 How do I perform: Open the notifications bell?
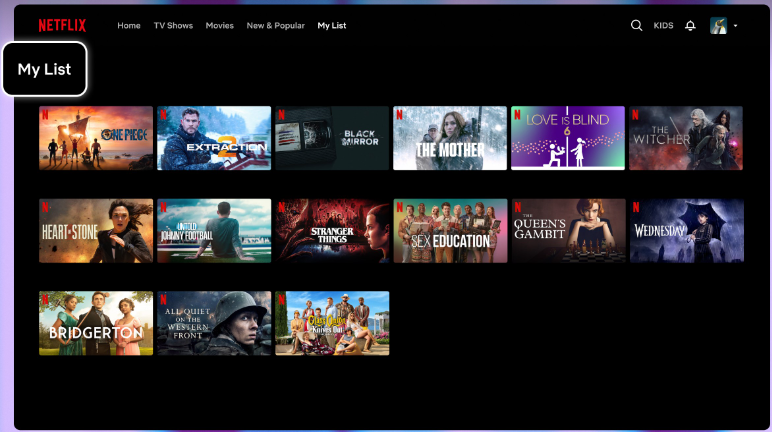click(690, 26)
